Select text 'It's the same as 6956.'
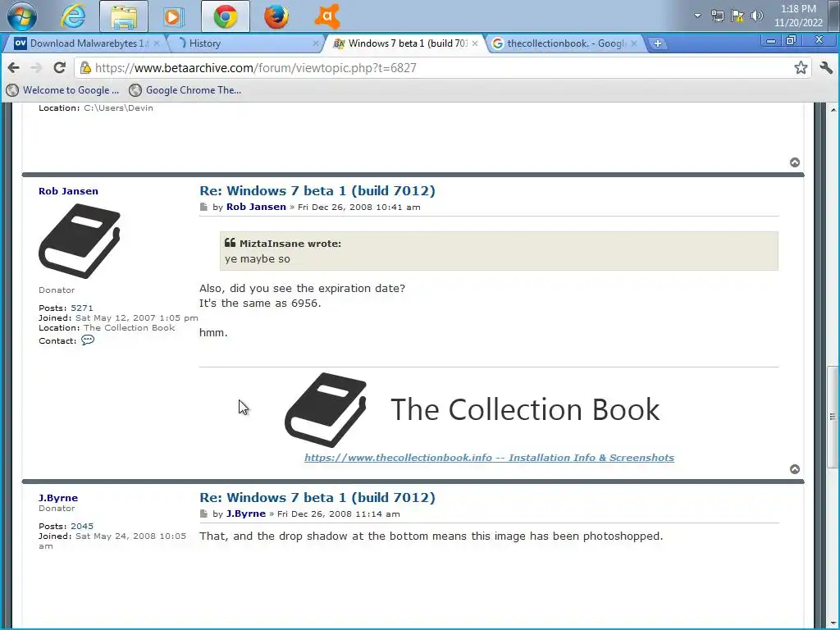Image resolution: width=840 pixels, height=630 pixels. tap(260, 304)
